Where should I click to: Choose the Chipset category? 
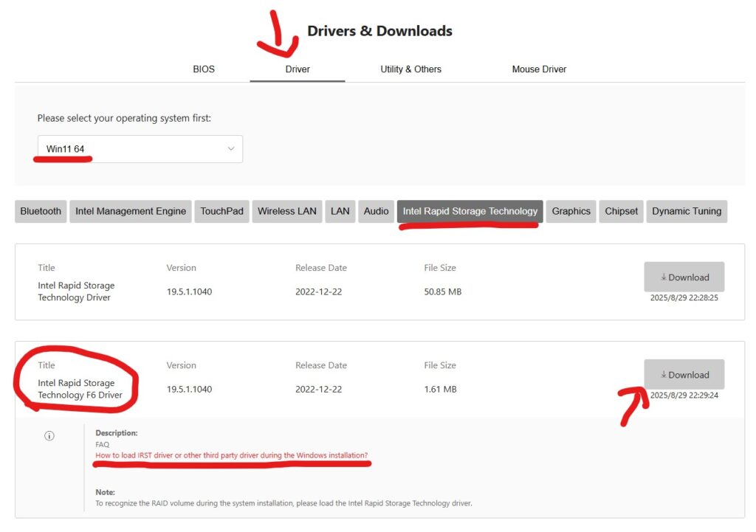tap(621, 211)
